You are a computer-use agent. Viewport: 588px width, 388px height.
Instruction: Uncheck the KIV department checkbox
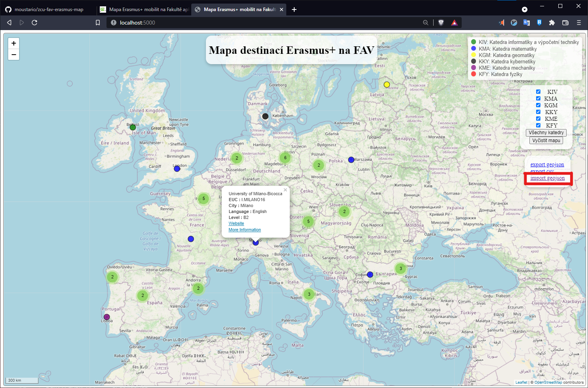(x=538, y=91)
